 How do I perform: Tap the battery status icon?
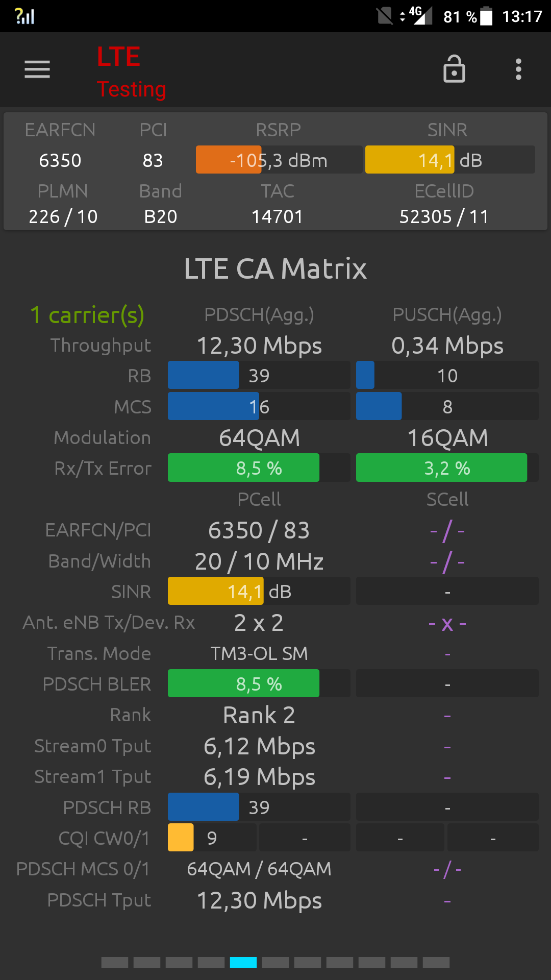coord(486,16)
